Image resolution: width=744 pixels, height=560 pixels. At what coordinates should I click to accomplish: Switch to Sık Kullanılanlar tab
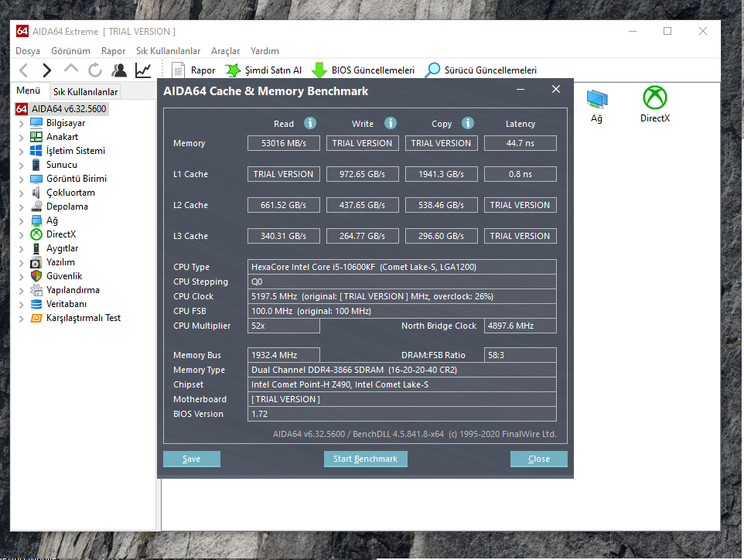pos(85,92)
